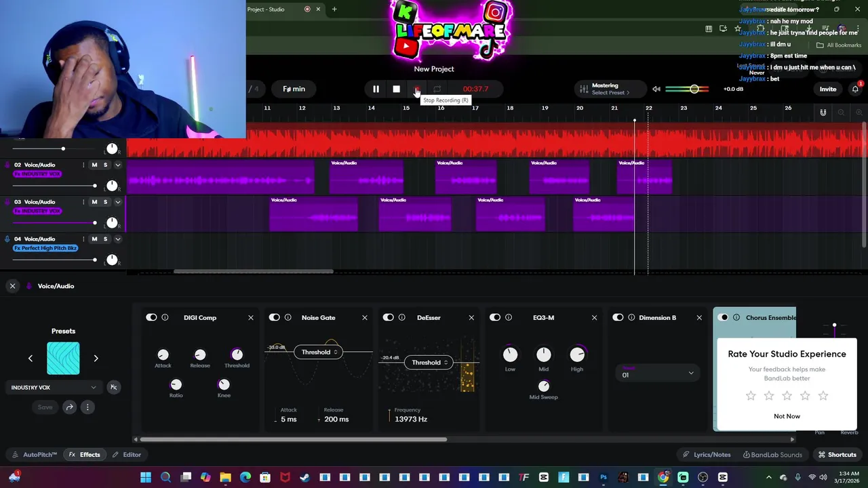Open track 03 three-dot options menu
The image size is (868, 488).
coord(83,202)
